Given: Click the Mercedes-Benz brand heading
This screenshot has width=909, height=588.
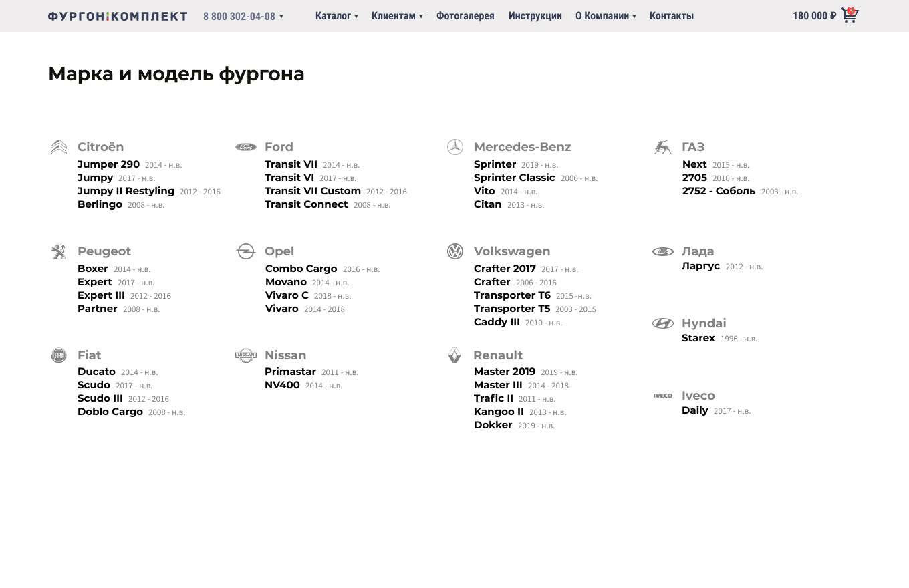Looking at the screenshot, I should 523,147.
